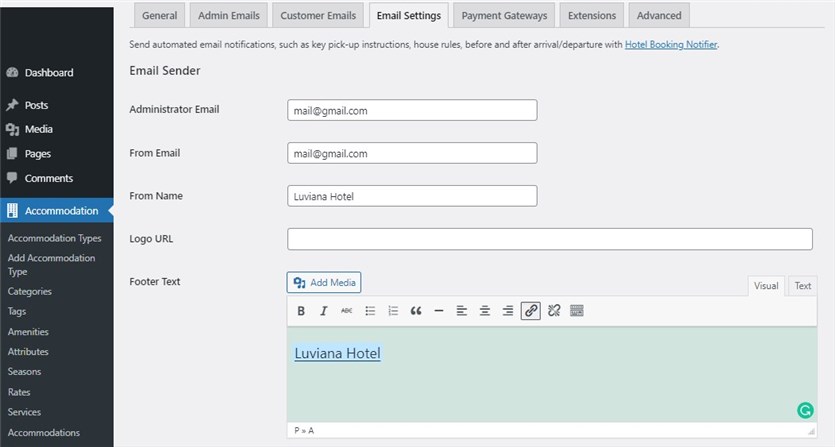Open the insert/edit link tool

pyautogui.click(x=530, y=311)
